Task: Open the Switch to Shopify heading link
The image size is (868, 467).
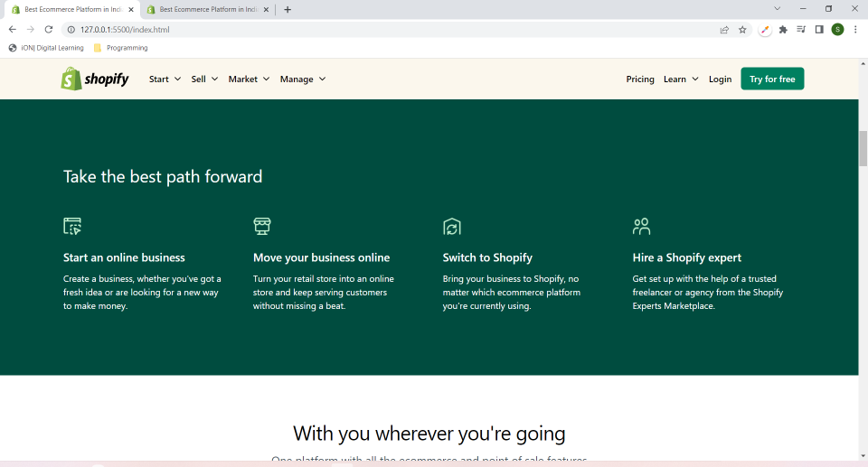Action: 487,257
